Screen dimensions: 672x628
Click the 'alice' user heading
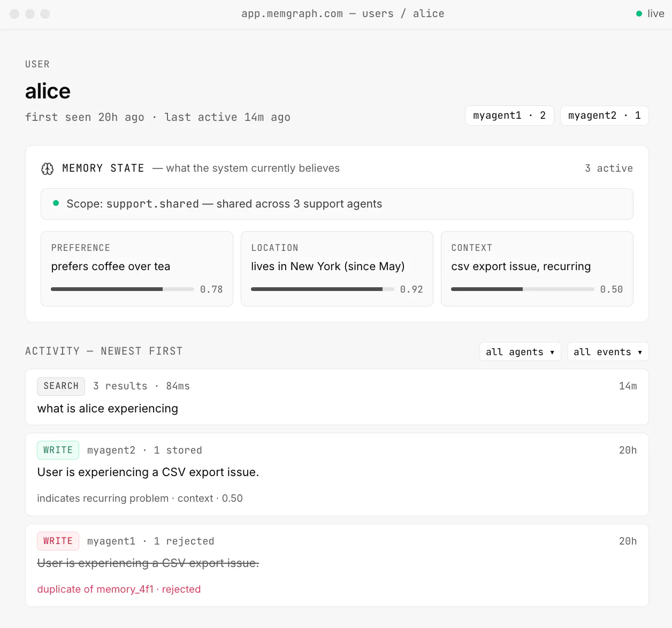click(x=48, y=91)
